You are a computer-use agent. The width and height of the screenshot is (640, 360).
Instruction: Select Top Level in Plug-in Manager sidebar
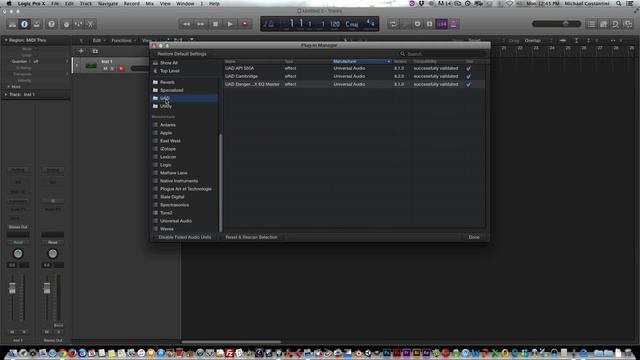click(x=169, y=71)
